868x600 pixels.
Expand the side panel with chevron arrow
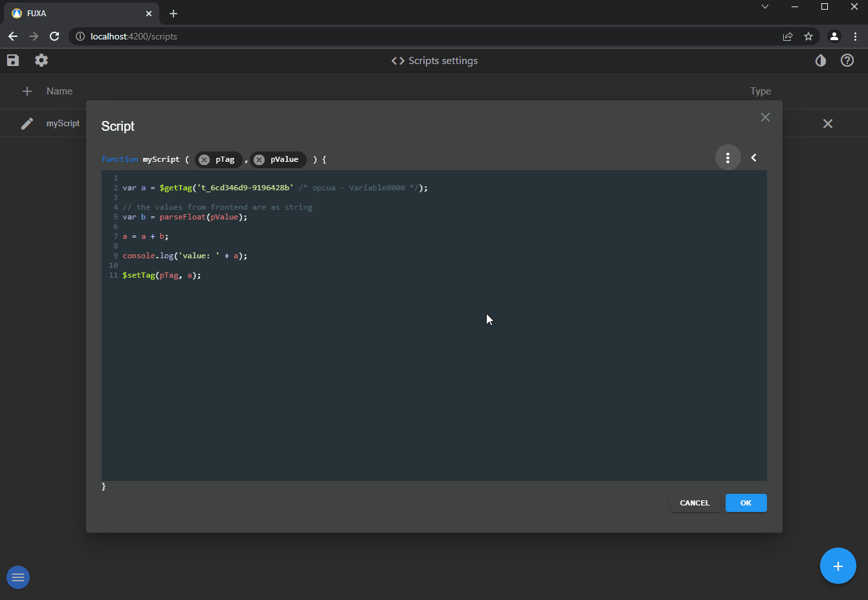pyautogui.click(x=753, y=158)
